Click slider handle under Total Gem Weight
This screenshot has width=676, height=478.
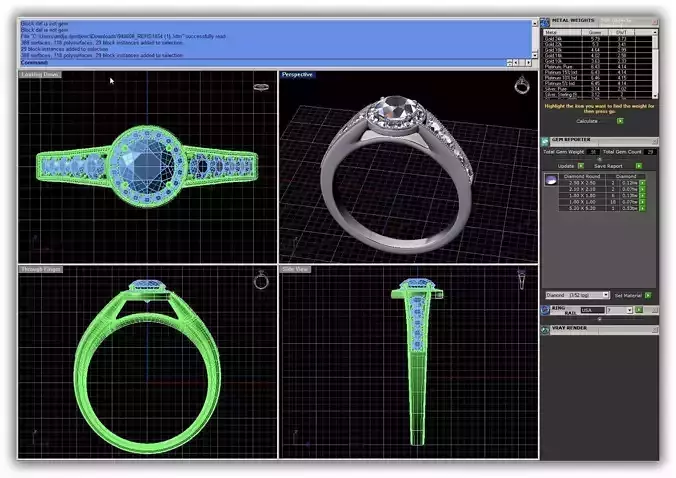(599, 159)
